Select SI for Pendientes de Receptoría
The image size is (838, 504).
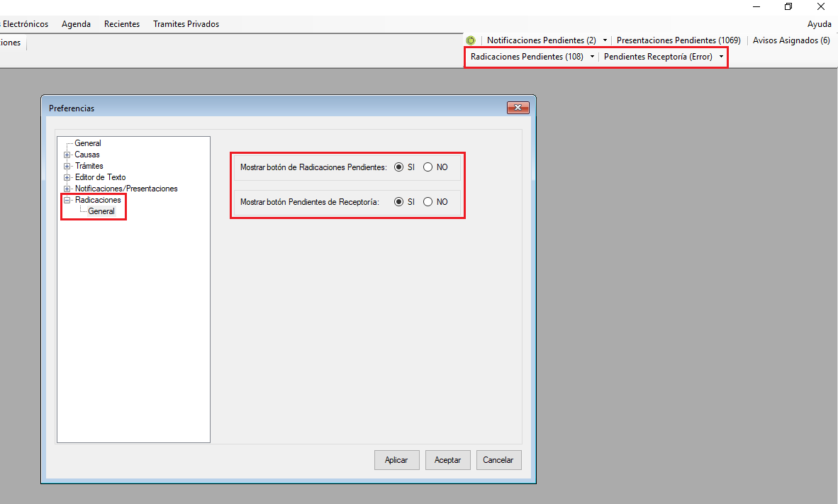[399, 202]
